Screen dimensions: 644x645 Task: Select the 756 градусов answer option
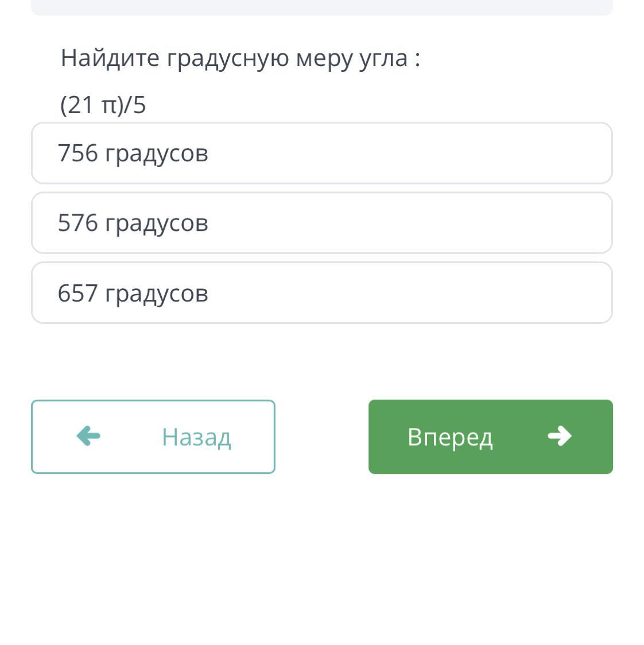[322, 153]
